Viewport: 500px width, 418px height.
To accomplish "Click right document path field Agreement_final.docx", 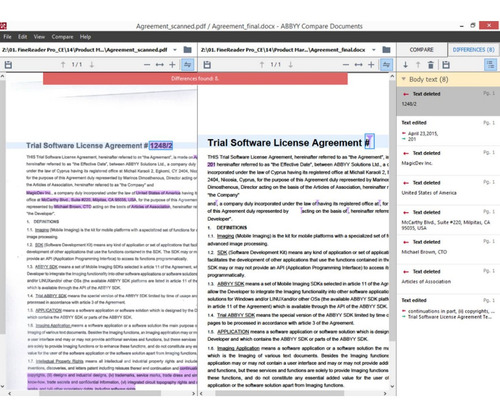I will tap(283, 50).
